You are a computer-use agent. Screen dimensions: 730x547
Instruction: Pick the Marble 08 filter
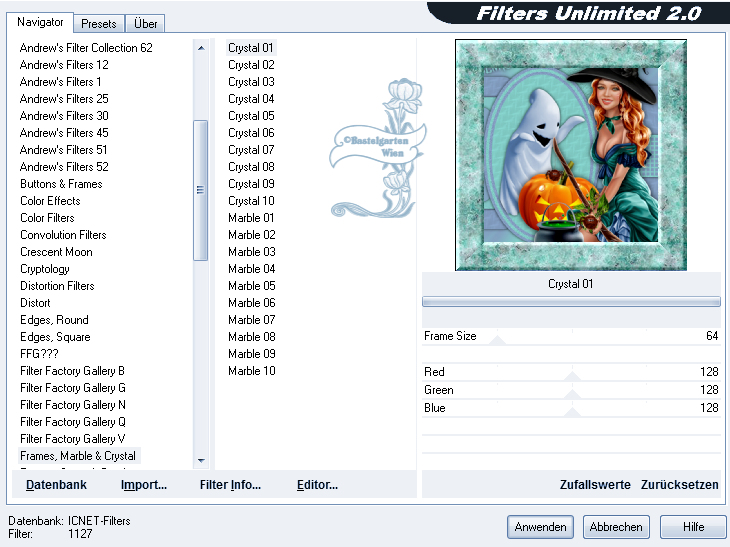click(252, 337)
